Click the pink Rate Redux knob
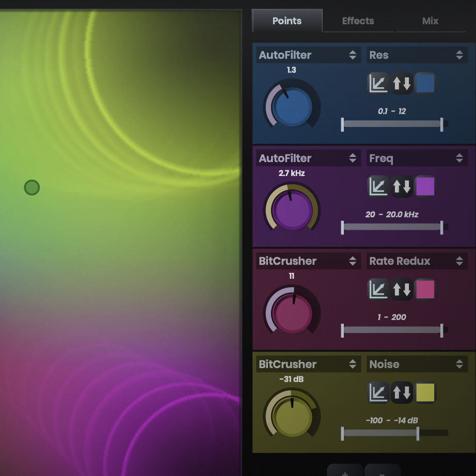 click(292, 313)
